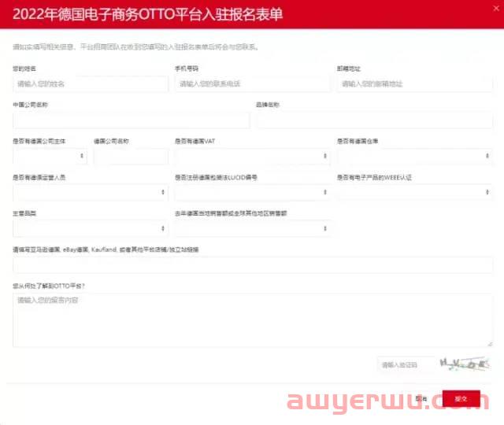Screen dimensions: 504x425
Task: Click the 请输入验证码 captcha input
Action: tap(406, 365)
